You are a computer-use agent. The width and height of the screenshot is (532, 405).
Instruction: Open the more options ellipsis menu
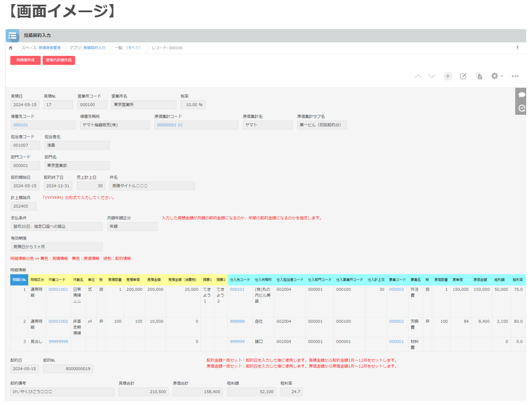(515, 76)
